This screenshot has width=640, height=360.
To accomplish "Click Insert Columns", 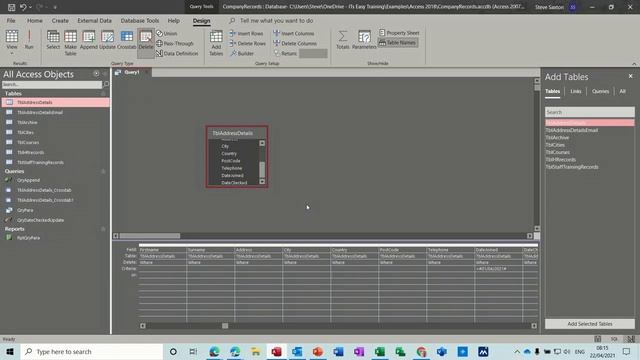I will tap(294, 33).
